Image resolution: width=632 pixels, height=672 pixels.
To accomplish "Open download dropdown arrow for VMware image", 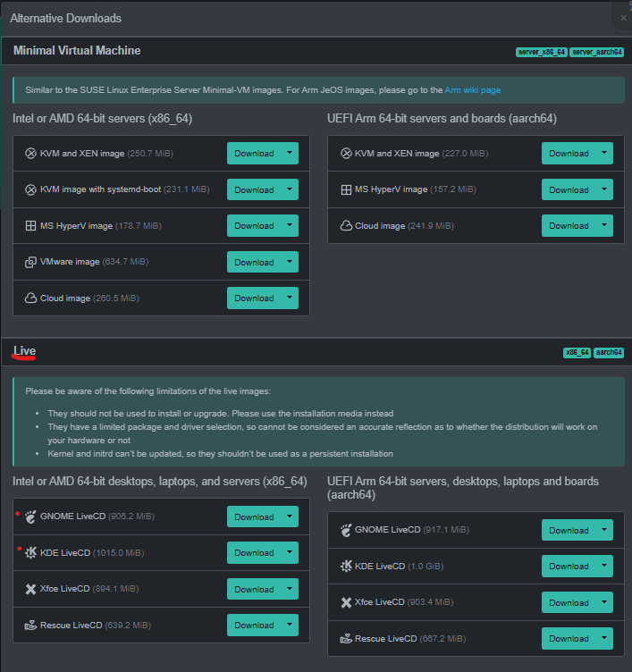I will [290, 262].
